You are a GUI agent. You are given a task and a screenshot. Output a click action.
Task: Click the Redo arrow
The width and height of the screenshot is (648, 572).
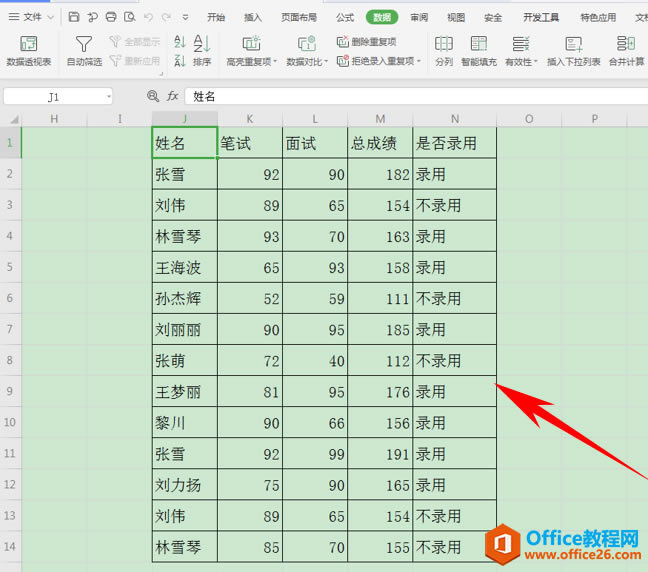166,17
